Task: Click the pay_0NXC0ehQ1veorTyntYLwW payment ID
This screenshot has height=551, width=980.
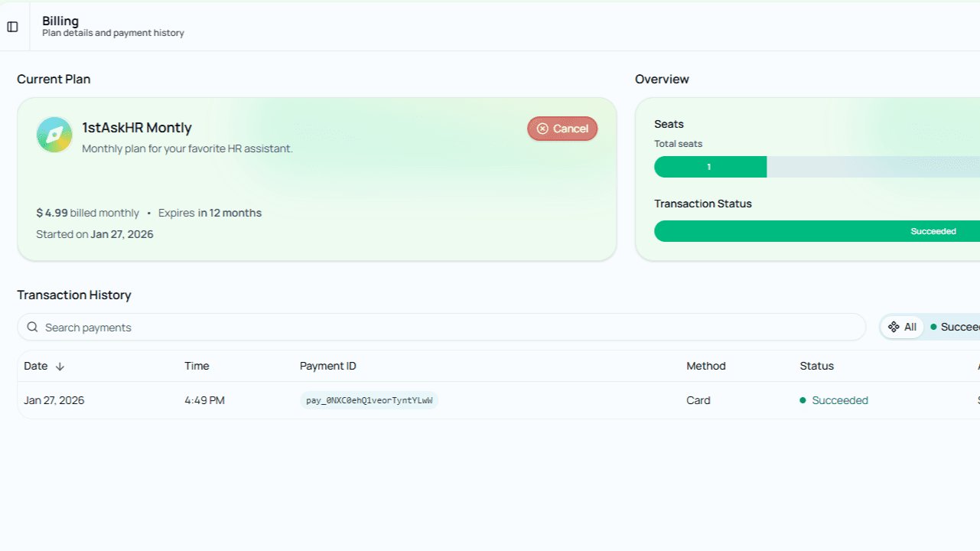Action: 369,400
